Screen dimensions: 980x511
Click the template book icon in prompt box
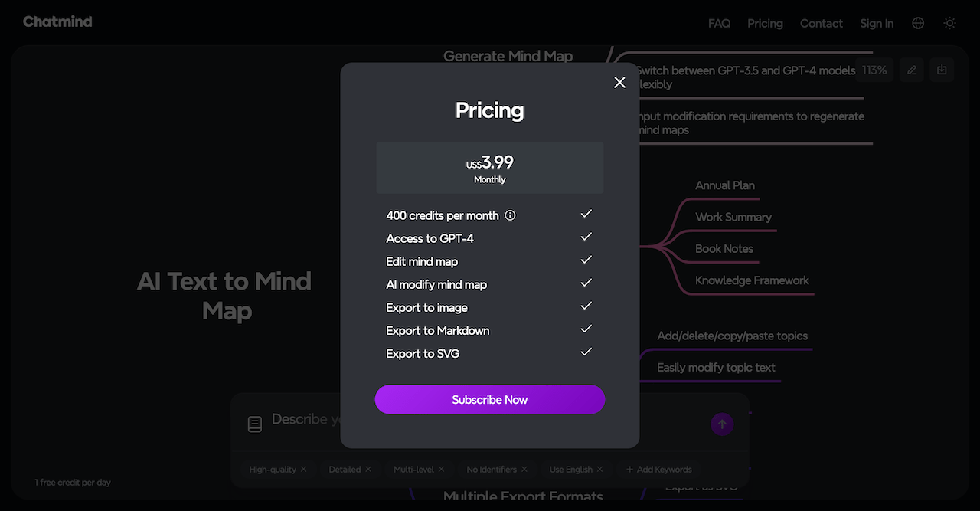coord(255,424)
